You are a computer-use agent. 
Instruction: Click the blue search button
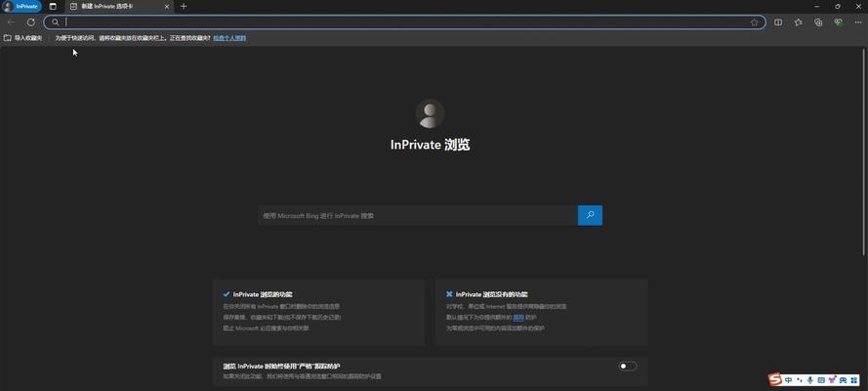pos(590,215)
